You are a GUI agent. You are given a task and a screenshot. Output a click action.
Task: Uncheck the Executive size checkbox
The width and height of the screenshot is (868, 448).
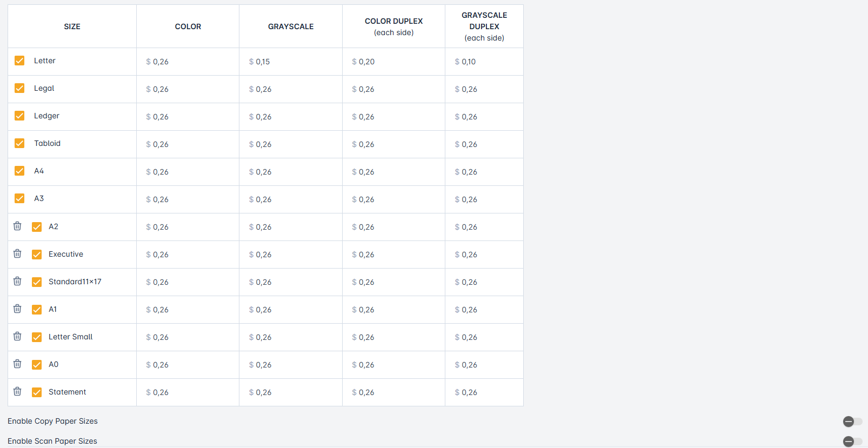[37, 255]
